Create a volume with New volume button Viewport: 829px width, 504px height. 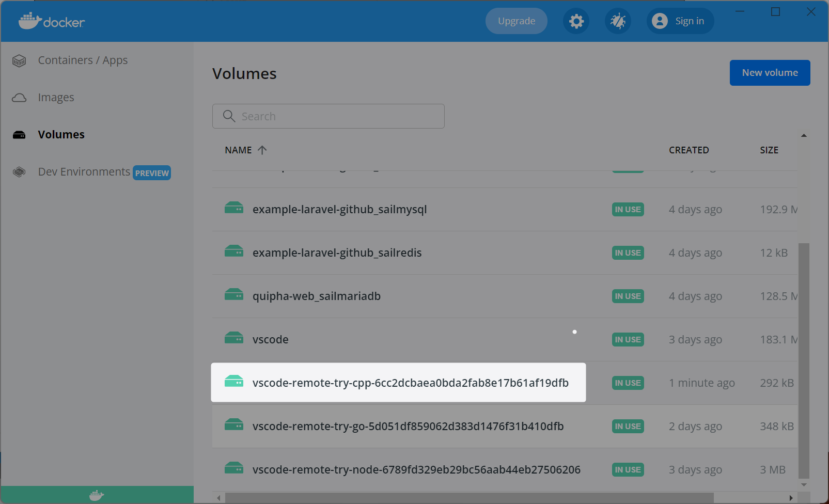pyautogui.click(x=770, y=73)
